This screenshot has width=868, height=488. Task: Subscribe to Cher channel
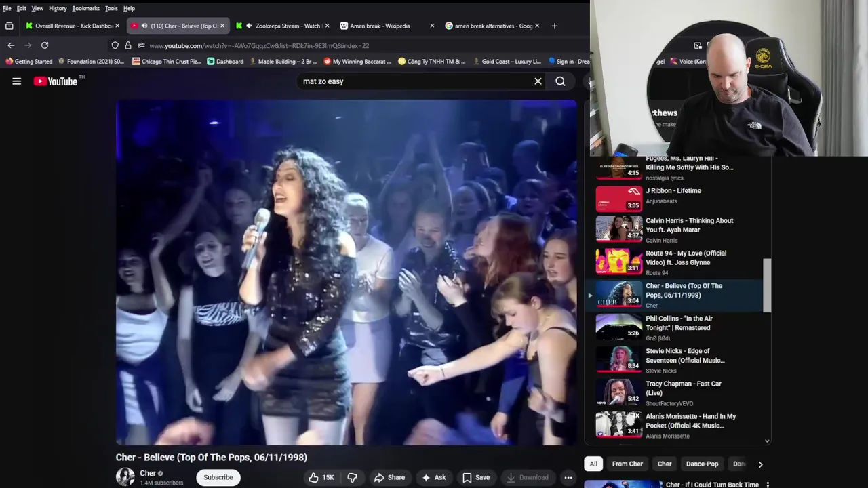(x=218, y=477)
